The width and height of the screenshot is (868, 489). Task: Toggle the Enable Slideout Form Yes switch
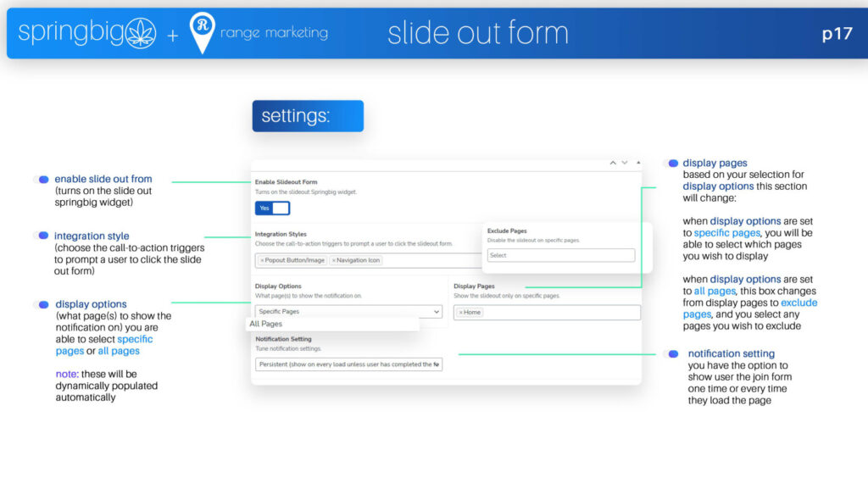tap(272, 208)
